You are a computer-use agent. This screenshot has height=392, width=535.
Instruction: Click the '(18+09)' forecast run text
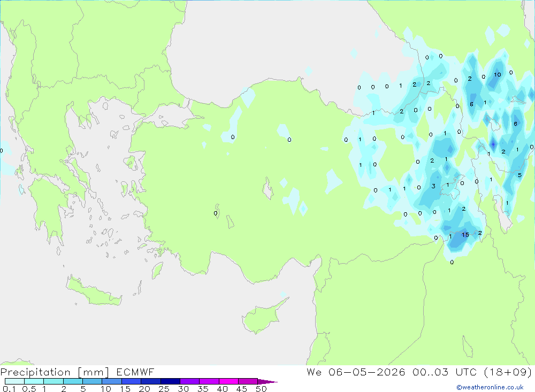pyautogui.click(x=508, y=372)
